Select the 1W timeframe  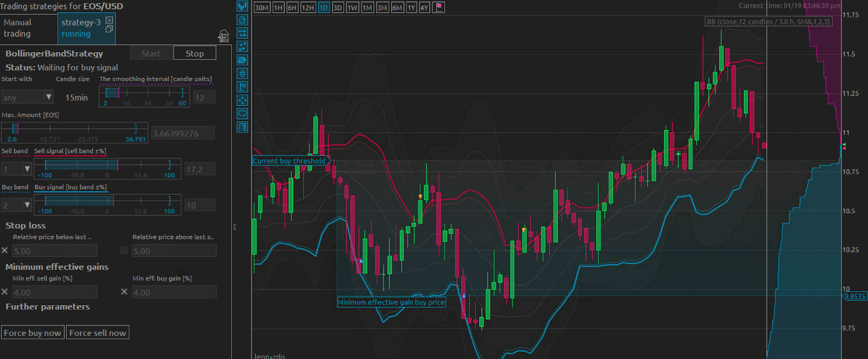click(352, 7)
